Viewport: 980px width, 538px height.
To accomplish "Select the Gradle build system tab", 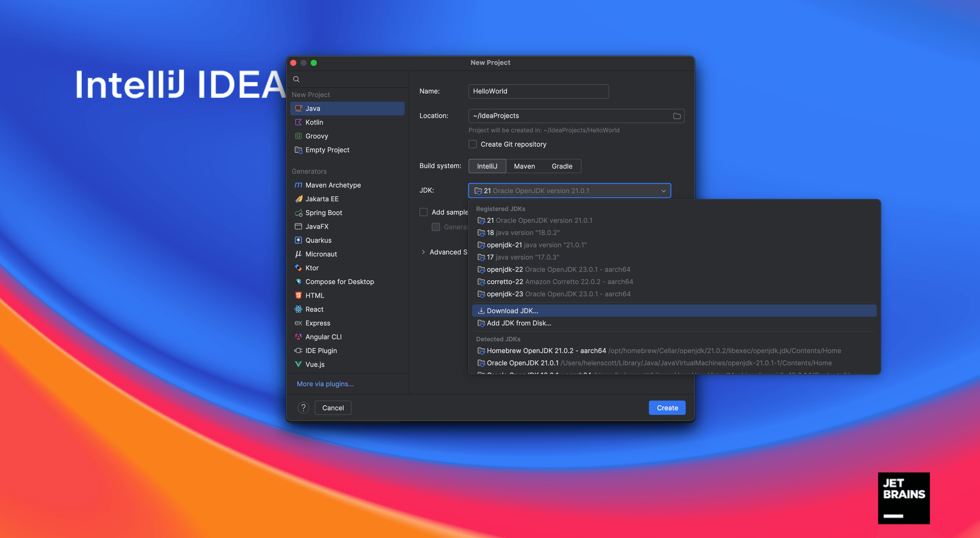I will pos(562,166).
